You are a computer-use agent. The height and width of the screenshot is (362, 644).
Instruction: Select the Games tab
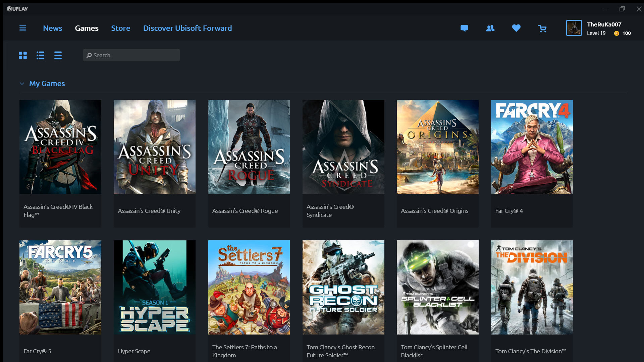[x=87, y=28]
